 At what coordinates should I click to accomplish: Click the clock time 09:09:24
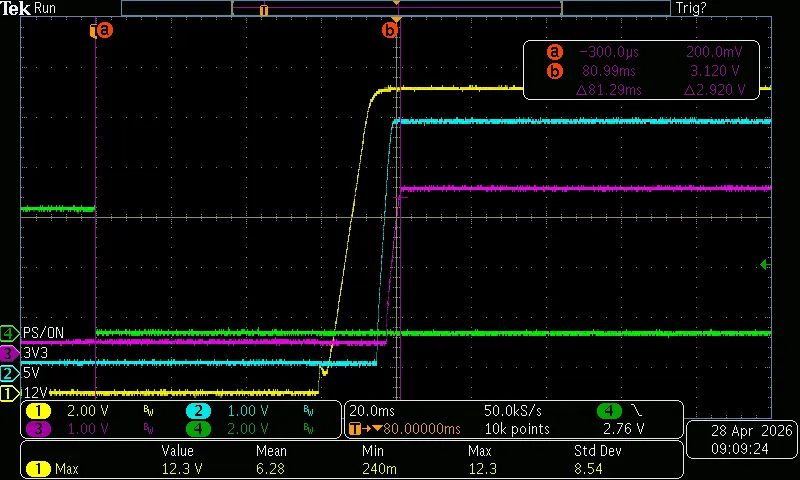click(740, 449)
